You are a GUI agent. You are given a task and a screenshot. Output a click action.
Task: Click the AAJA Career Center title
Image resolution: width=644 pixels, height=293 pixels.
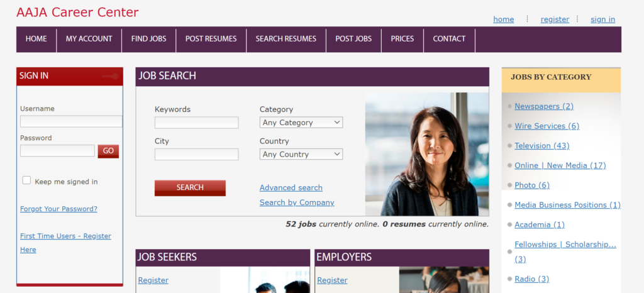(77, 13)
